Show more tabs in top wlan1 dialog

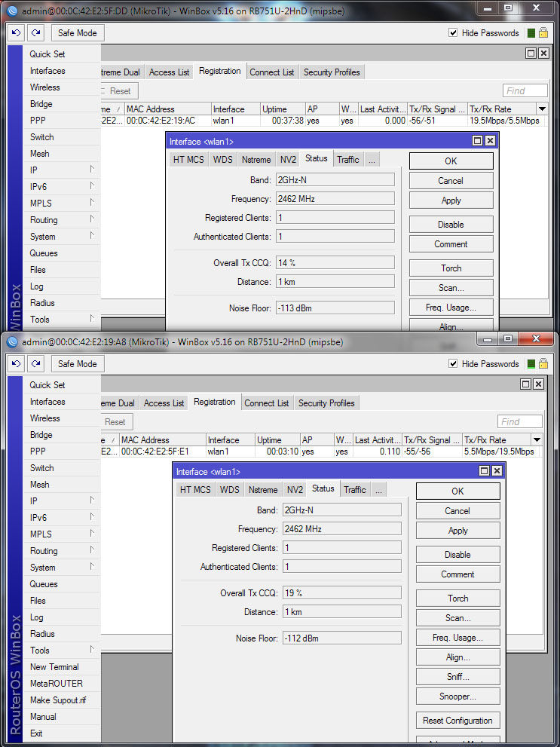[372, 160]
